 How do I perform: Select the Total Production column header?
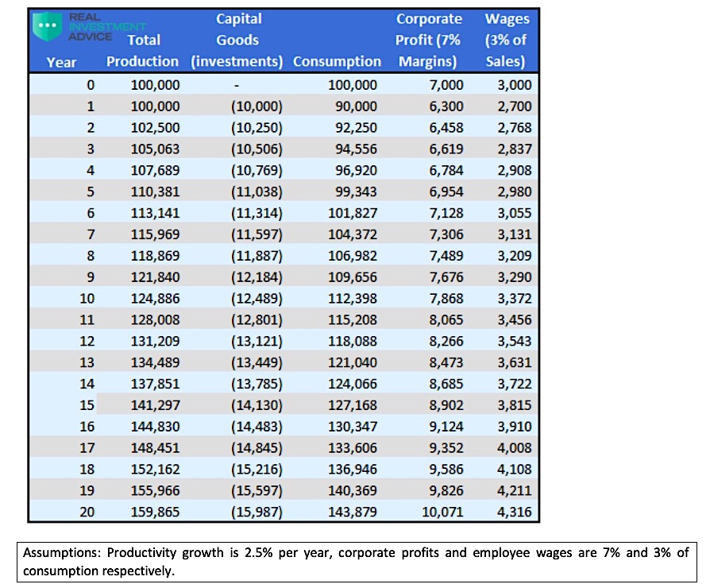click(143, 50)
